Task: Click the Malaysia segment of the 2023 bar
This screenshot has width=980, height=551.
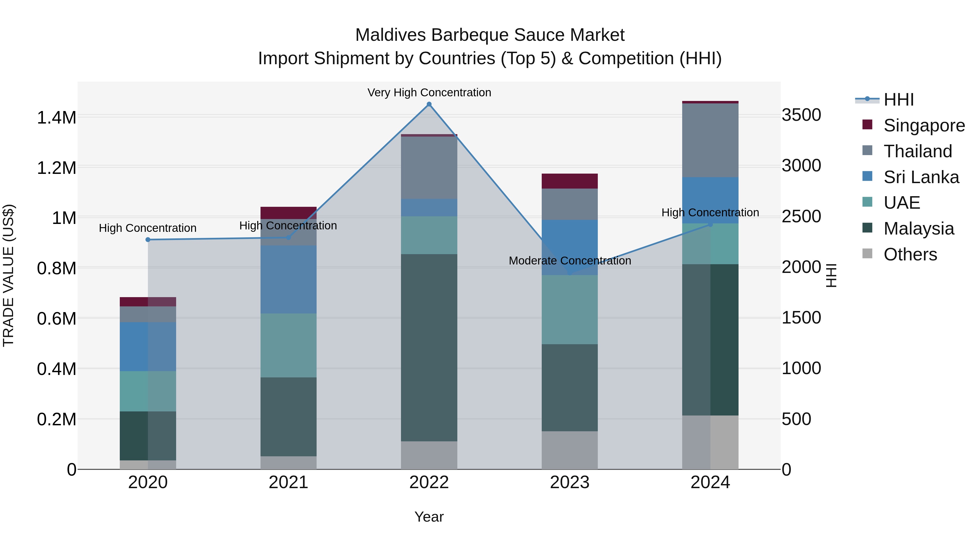Action: pos(570,388)
